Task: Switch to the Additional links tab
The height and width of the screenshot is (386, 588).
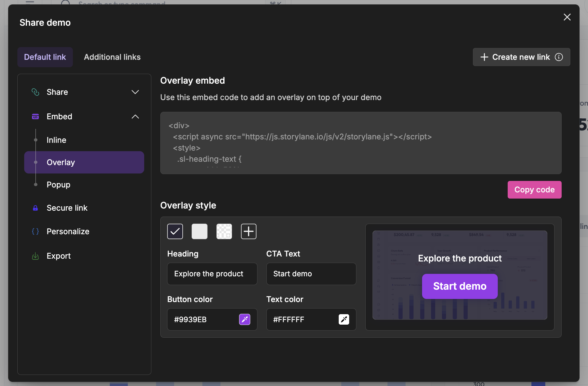Action: [x=112, y=57]
